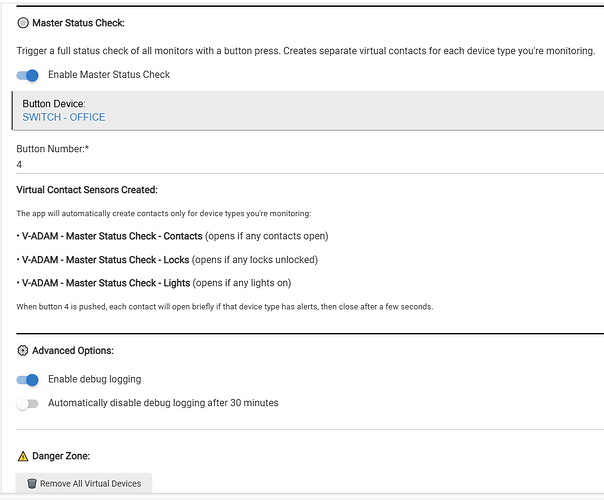The height and width of the screenshot is (500, 604).
Task: Click the trash can icon on Remove button
Action: 32,484
